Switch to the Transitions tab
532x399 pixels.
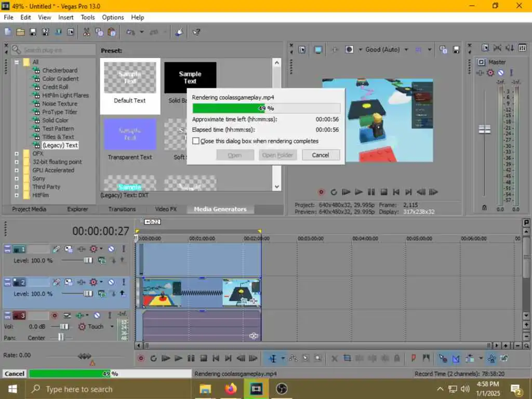pyautogui.click(x=122, y=209)
